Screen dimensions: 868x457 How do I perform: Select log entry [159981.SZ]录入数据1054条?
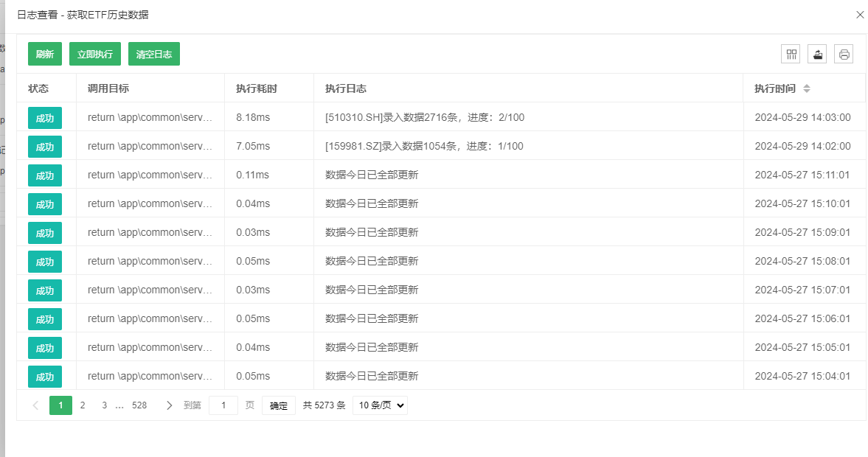point(424,146)
